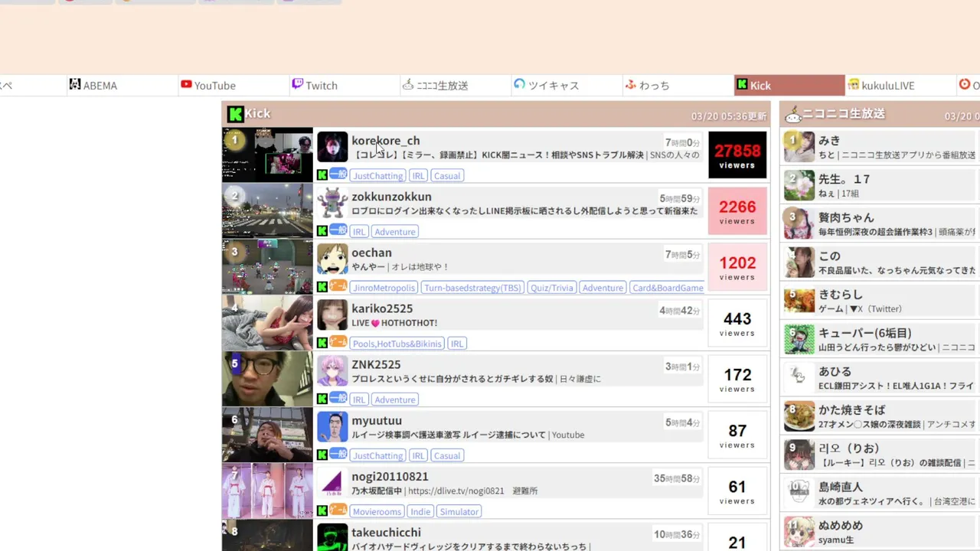Switch to the Twitch tab
This screenshot has height=551, width=980.
coord(345,86)
